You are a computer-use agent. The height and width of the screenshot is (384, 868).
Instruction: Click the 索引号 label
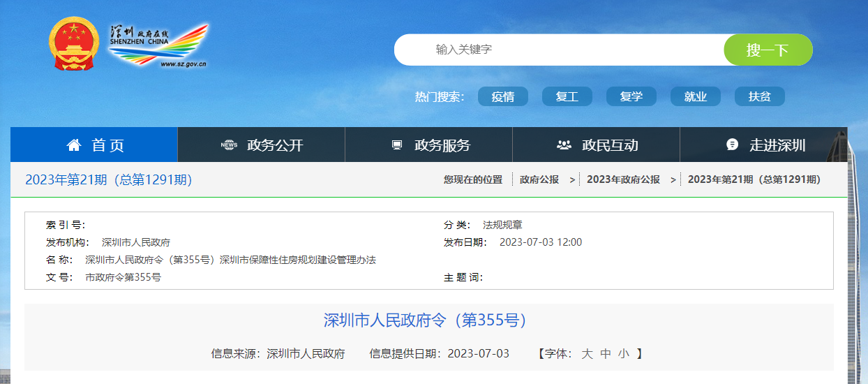click(66, 225)
